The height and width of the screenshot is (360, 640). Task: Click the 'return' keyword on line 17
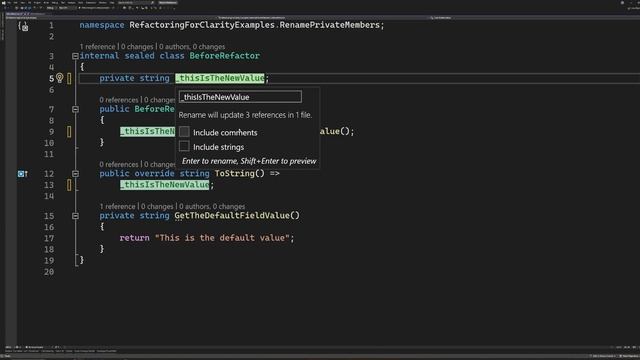tap(135, 238)
